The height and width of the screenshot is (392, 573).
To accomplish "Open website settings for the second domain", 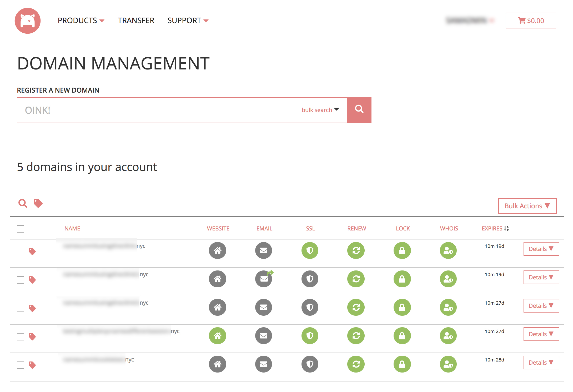I will pos(217,279).
